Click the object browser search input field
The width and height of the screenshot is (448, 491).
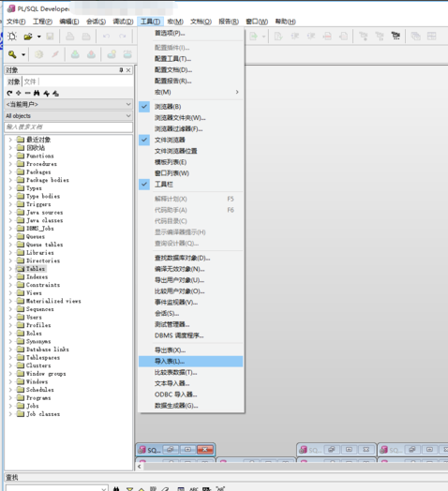[68, 126]
